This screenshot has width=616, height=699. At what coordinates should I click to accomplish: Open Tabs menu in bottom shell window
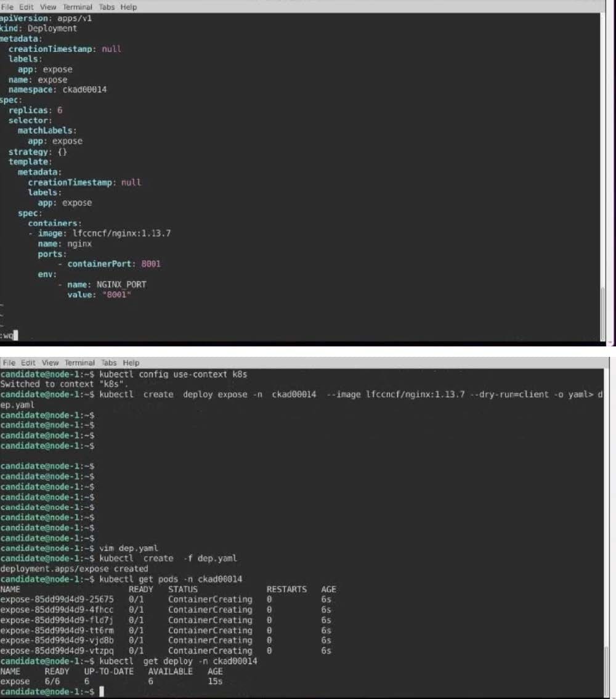click(109, 362)
